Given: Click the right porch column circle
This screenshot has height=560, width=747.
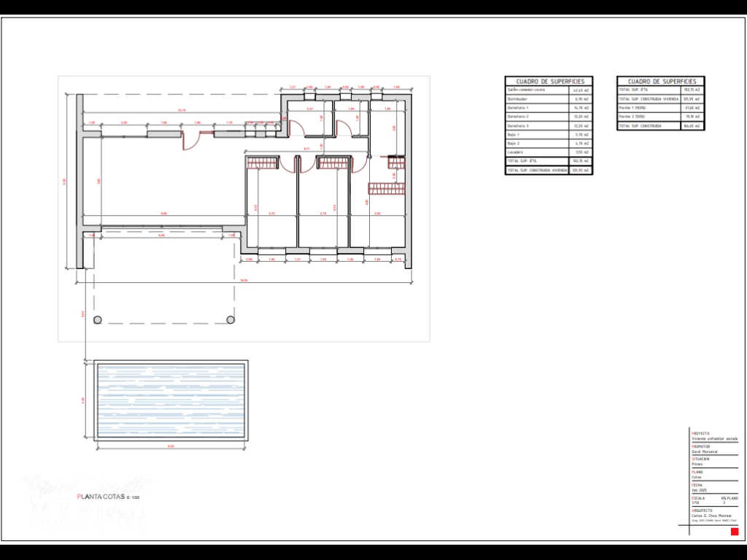Looking at the screenshot, I should click(231, 319).
